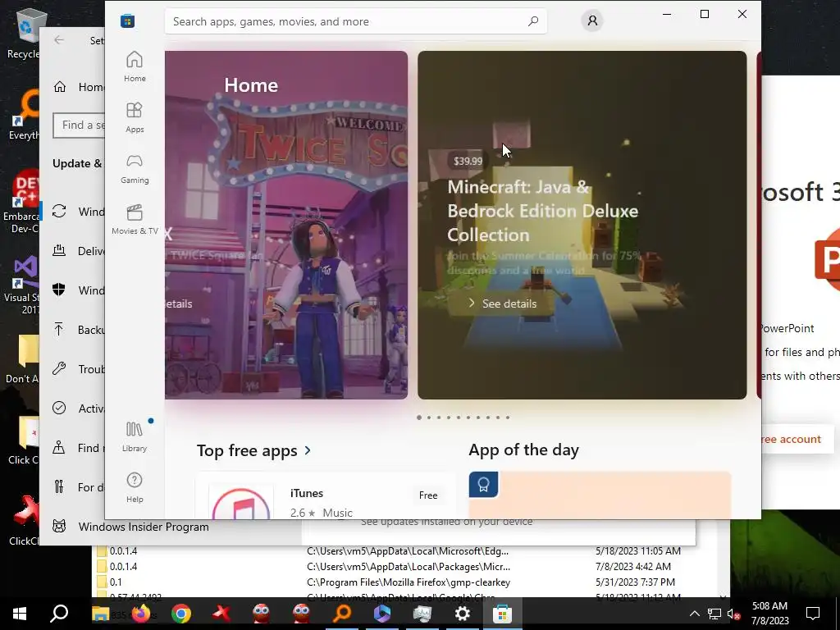840x630 pixels.
Task: Open Visual Studio 2017 desktop shortcut
Action: coord(22,285)
